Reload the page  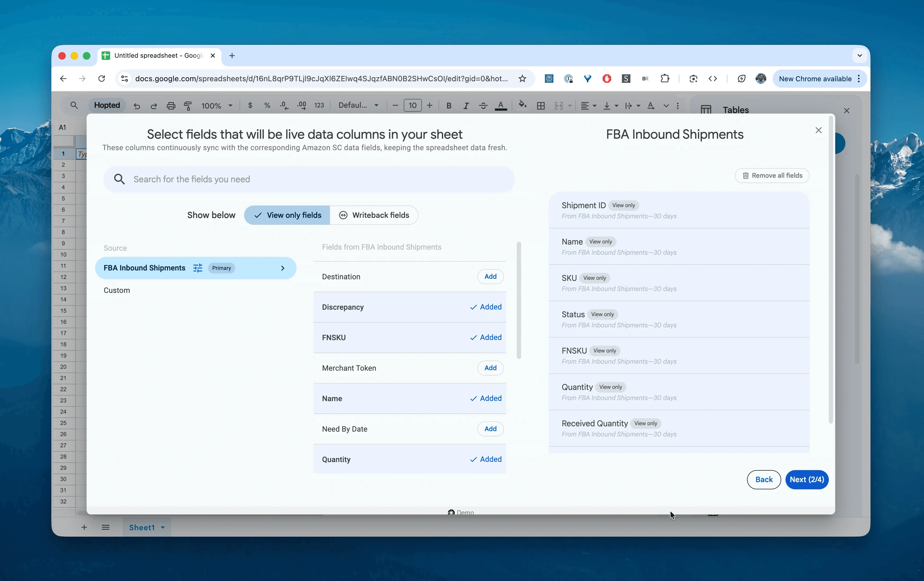tap(101, 79)
